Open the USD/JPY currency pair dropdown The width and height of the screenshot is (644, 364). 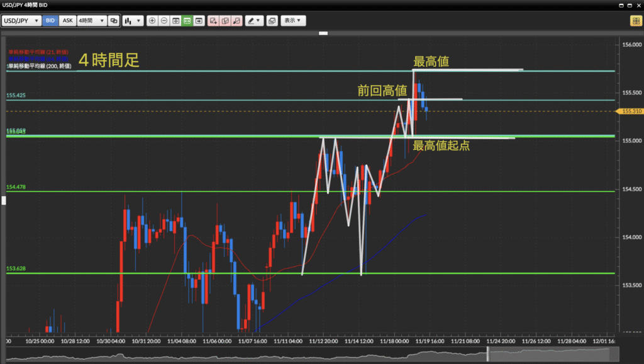(21, 21)
